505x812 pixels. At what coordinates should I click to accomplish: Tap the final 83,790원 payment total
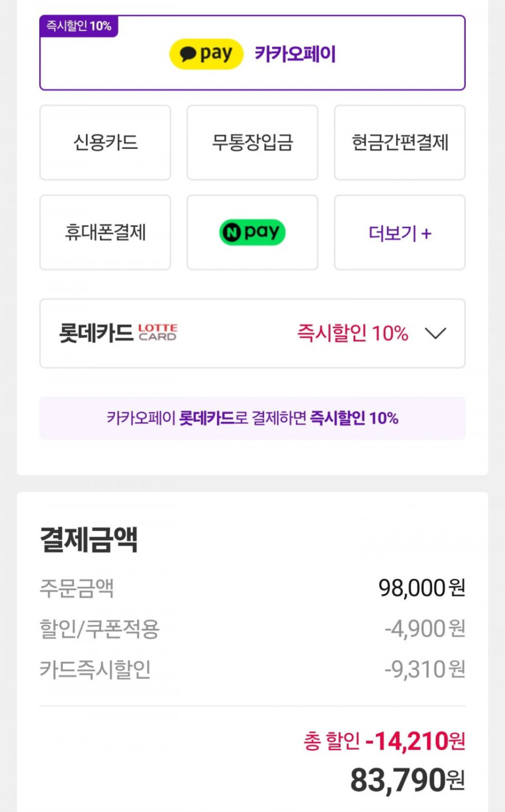pyautogui.click(x=407, y=780)
